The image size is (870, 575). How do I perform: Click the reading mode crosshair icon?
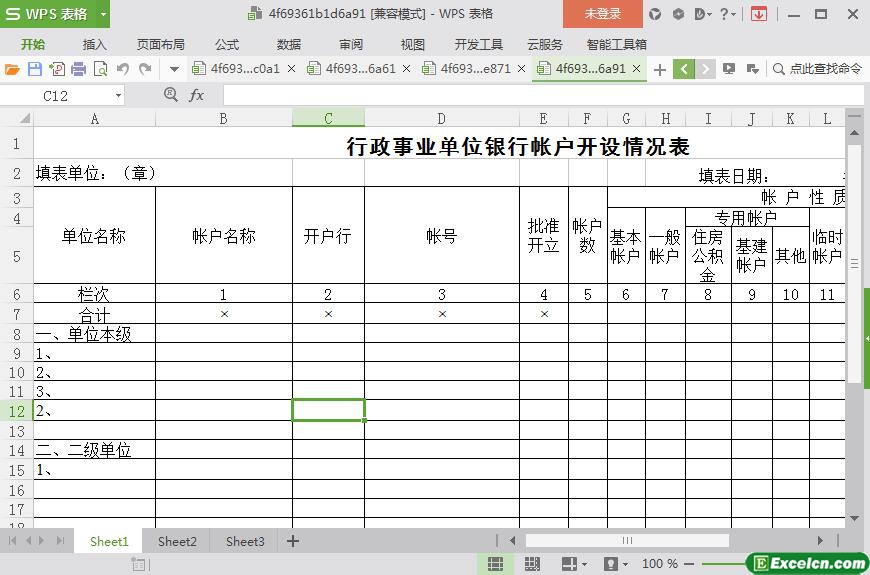(569, 564)
